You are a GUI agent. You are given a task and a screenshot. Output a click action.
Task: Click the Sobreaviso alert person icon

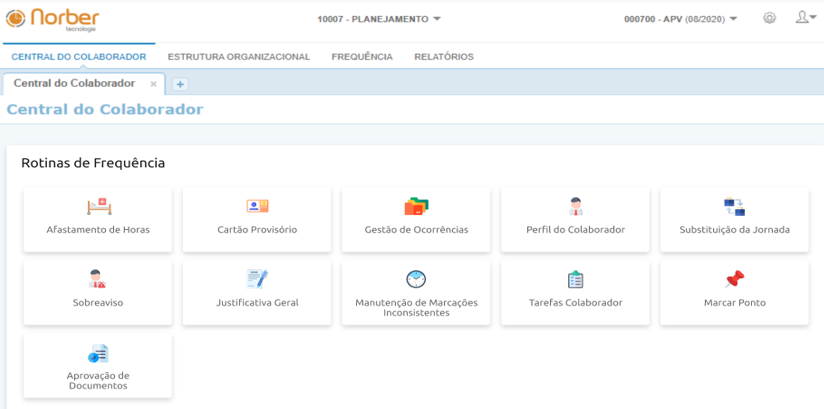98,279
